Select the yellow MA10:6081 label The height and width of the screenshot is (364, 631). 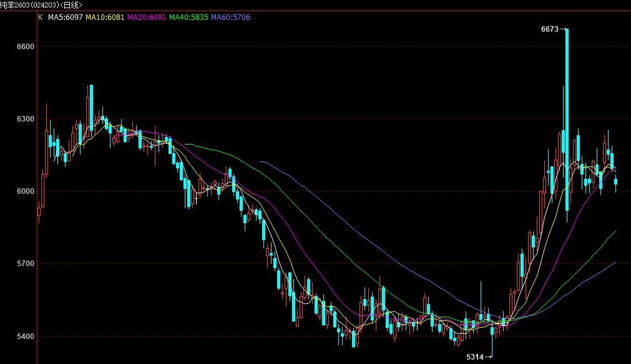[105, 17]
